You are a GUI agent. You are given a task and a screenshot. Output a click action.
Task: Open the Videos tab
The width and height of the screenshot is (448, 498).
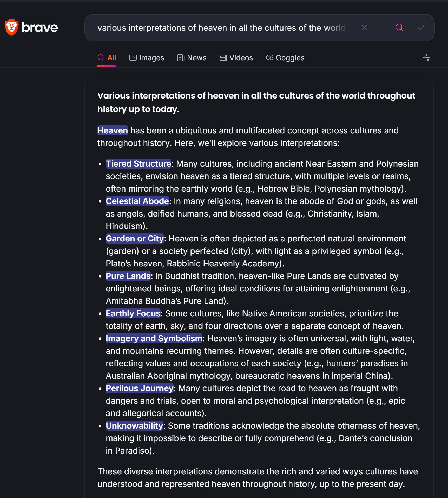[x=236, y=58]
